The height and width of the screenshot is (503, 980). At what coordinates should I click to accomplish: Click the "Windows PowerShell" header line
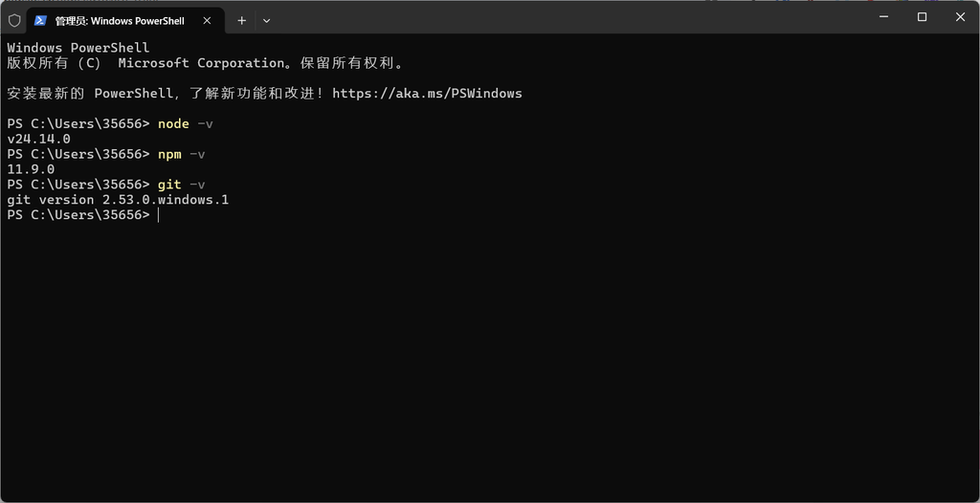(78, 48)
